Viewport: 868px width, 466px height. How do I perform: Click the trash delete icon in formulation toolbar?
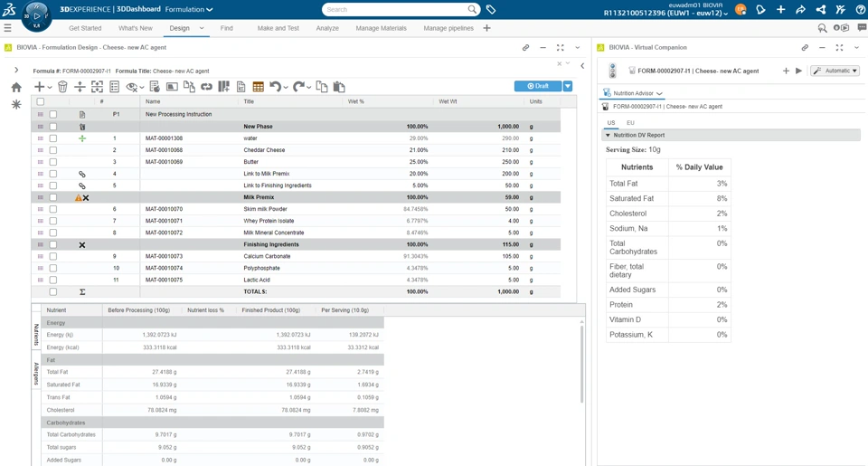pyautogui.click(x=62, y=87)
